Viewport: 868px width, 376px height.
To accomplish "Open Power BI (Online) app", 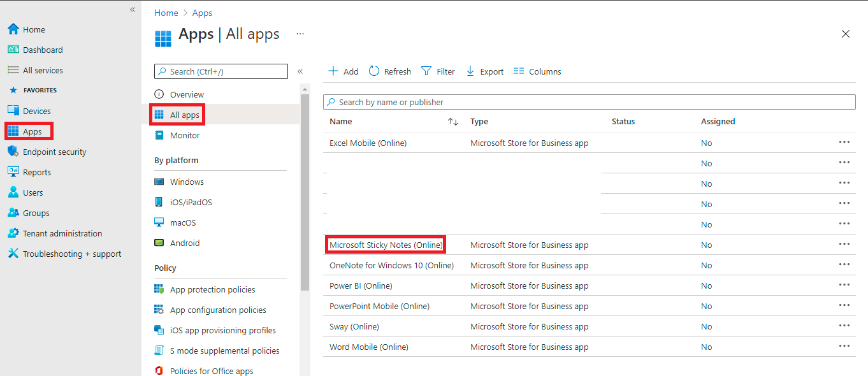I will coord(361,286).
